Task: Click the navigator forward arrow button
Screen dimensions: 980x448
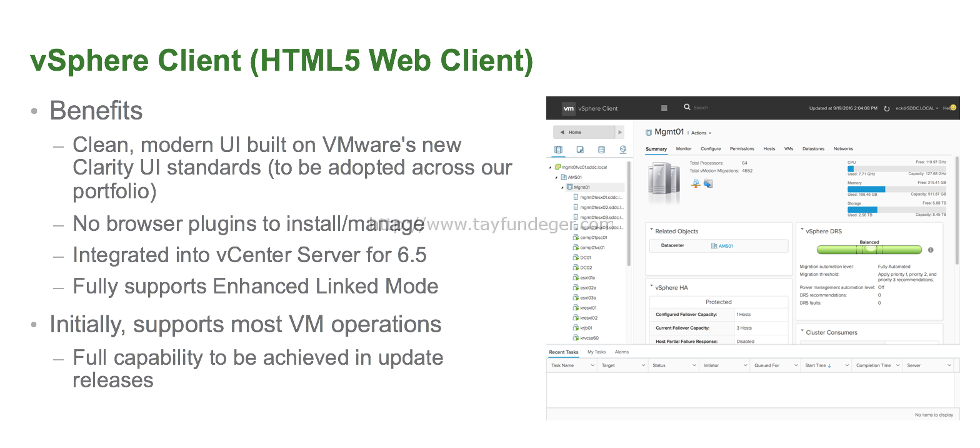Action: coord(619,132)
